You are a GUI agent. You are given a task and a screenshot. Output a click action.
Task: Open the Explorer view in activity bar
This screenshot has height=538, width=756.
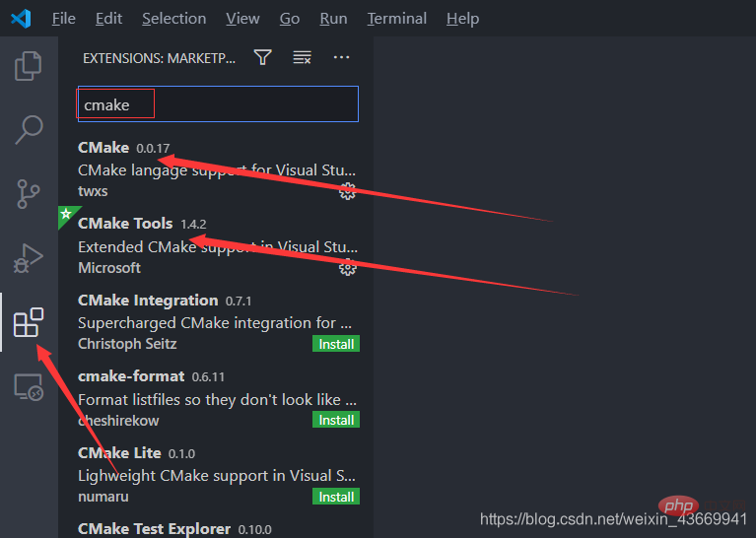pyautogui.click(x=29, y=67)
